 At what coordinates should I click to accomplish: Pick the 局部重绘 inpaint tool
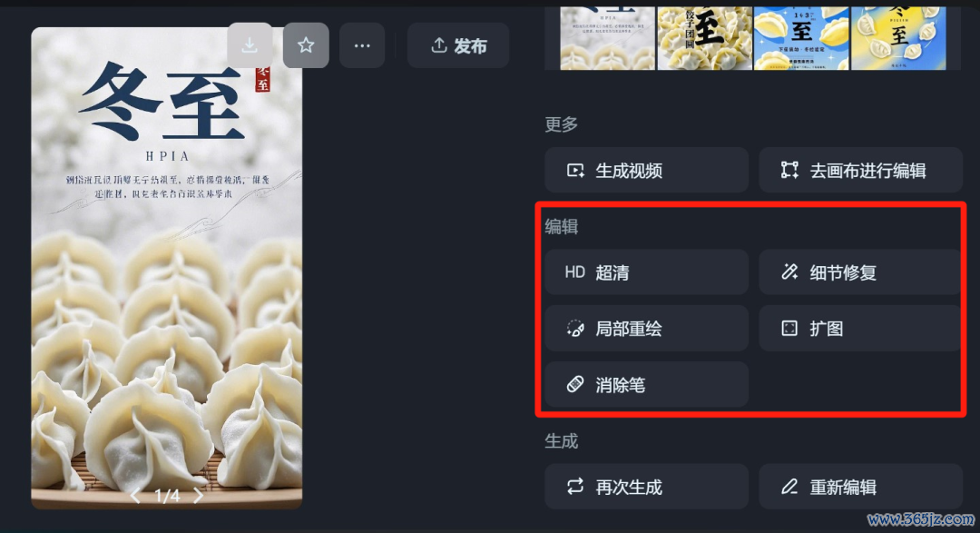[646, 329]
